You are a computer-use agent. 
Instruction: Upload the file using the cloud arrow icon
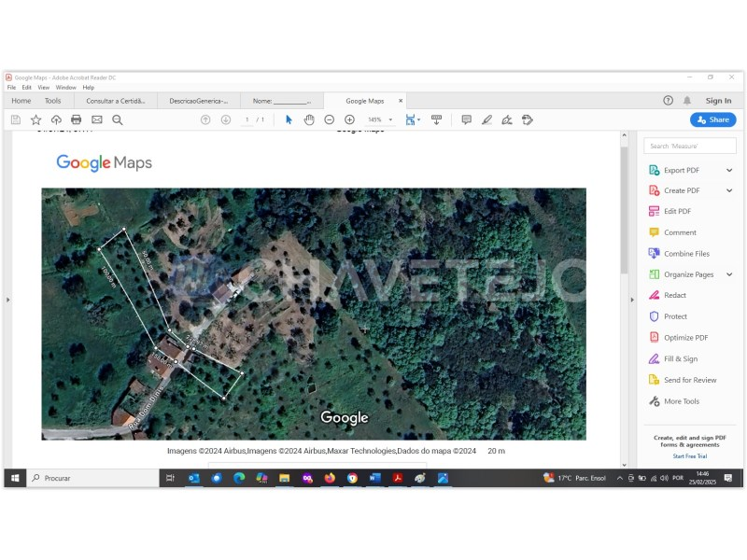click(56, 119)
